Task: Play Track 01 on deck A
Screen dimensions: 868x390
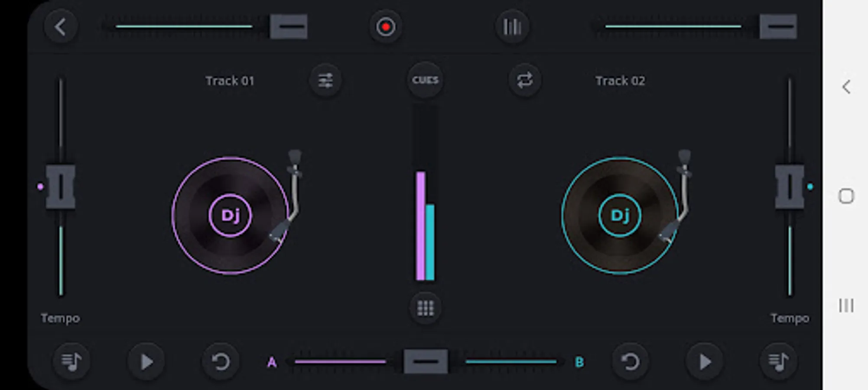Action: coord(146,361)
